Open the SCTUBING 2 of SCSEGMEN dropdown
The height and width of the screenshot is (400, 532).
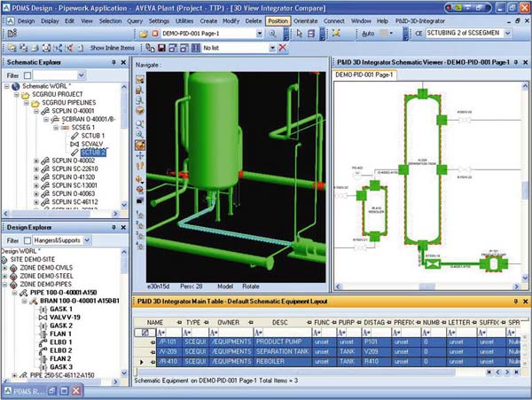point(507,33)
